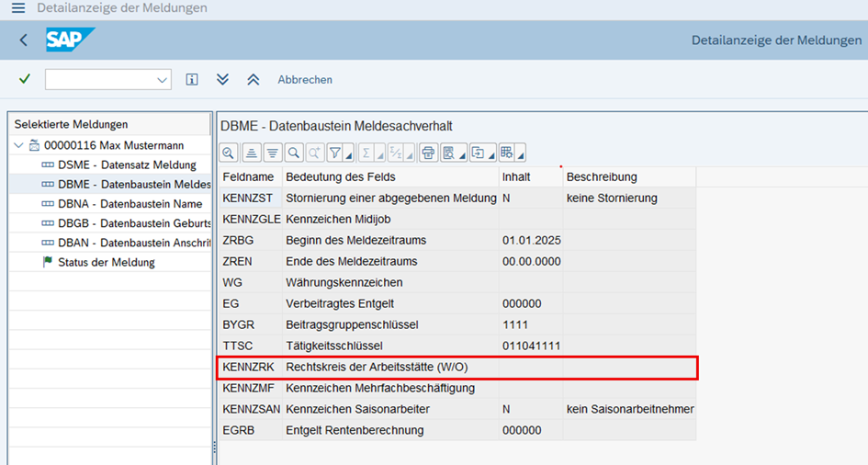
Task: Click the ALV Details magnifier icon
Action: click(x=228, y=153)
